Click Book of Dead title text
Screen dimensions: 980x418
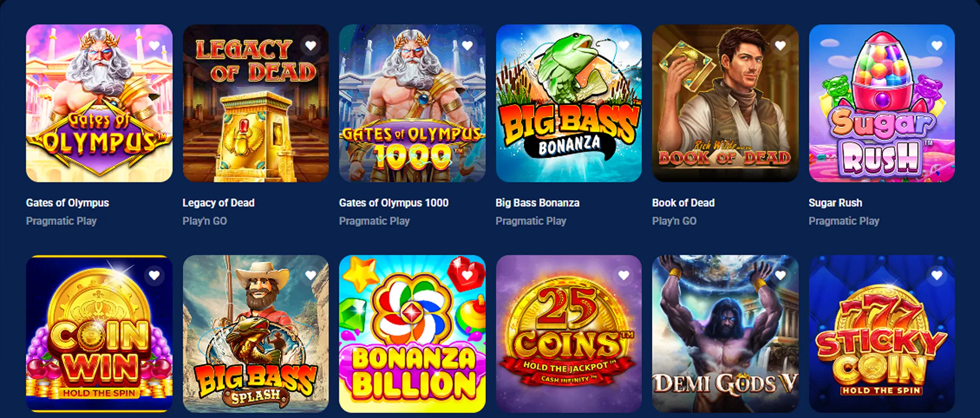point(683,203)
